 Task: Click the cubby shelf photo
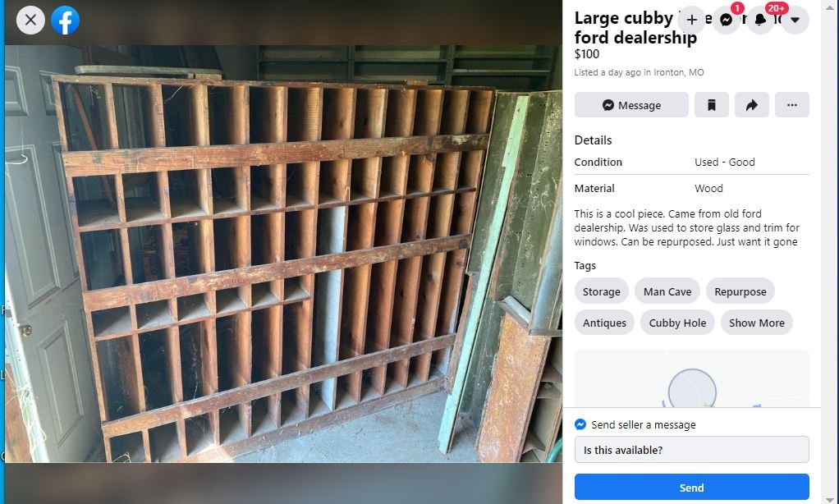[x=283, y=254]
